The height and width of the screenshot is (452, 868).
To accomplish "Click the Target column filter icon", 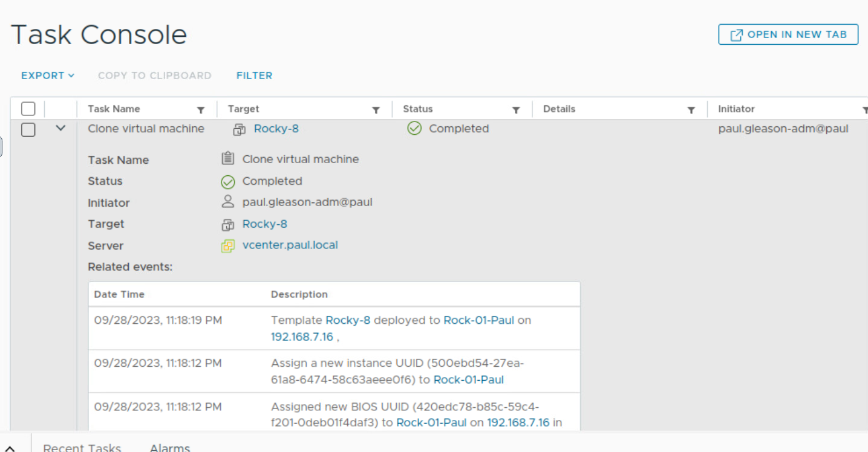I will (x=376, y=110).
